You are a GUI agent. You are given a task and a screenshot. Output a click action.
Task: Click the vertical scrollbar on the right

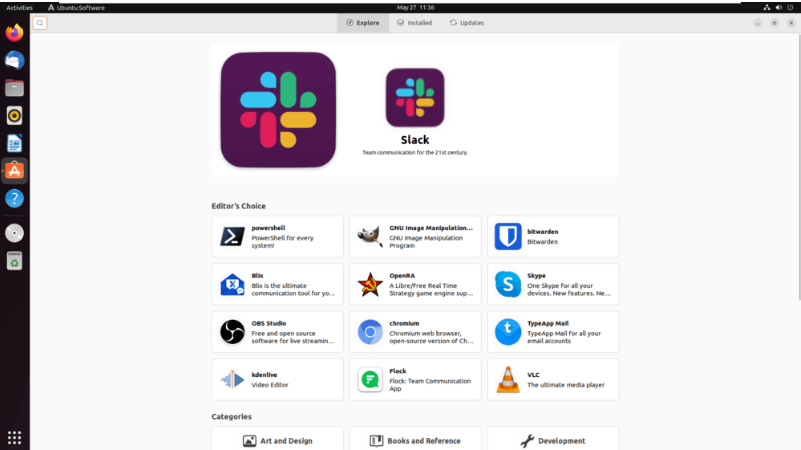point(798,168)
